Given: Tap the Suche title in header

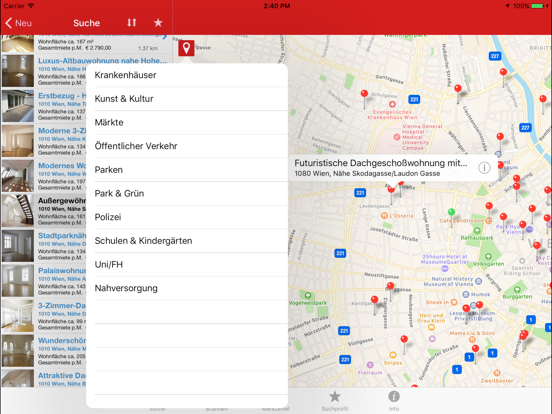Looking at the screenshot, I should (87, 23).
